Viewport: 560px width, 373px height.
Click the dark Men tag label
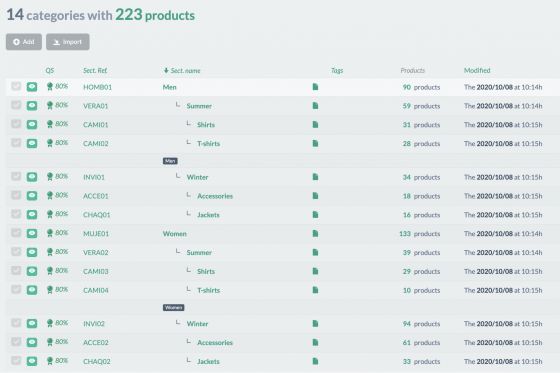pos(170,161)
